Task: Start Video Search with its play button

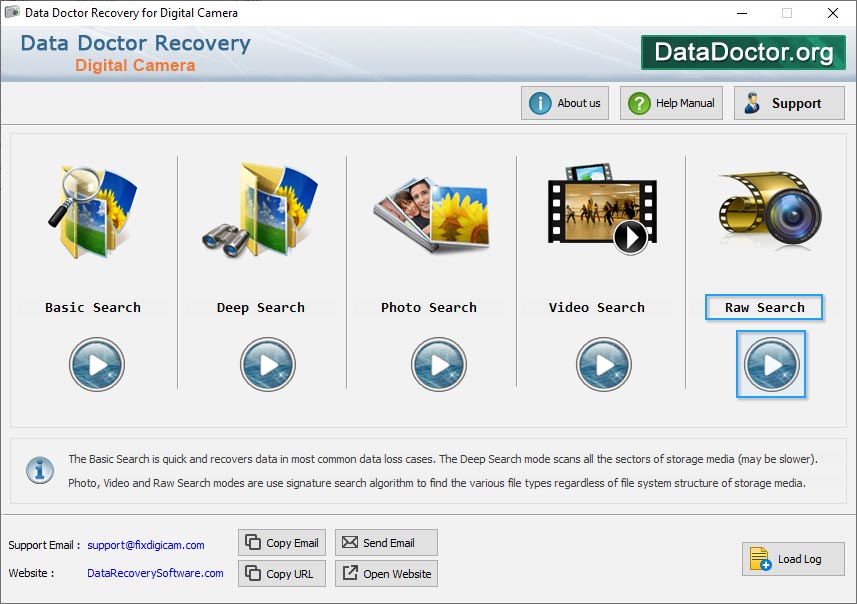Action: click(x=604, y=365)
